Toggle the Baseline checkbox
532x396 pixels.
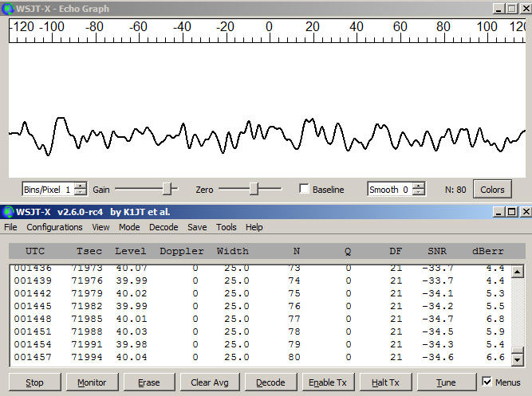tap(304, 189)
